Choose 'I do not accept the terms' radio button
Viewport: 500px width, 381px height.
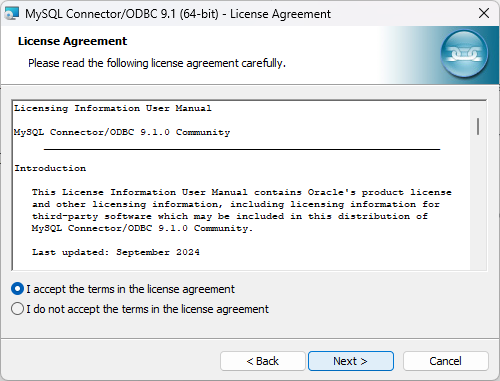[x=17, y=309]
